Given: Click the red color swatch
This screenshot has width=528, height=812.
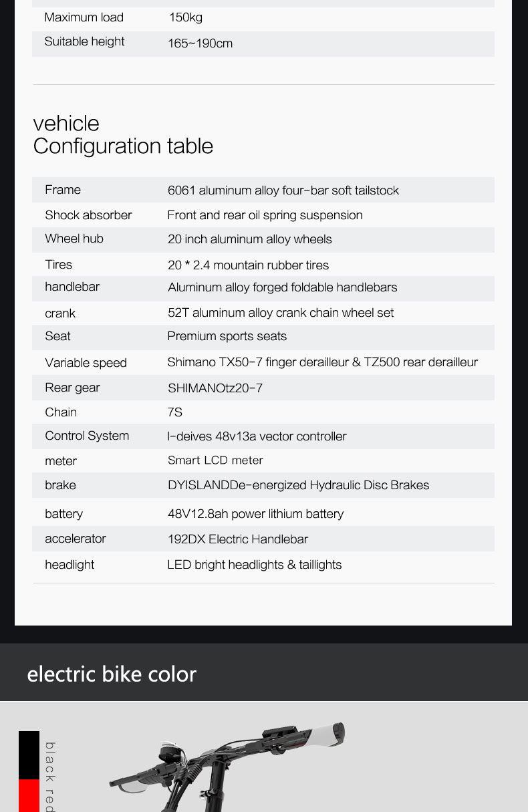Looking at the screenshot, I should pyautogui.click(x=29, y=795).
